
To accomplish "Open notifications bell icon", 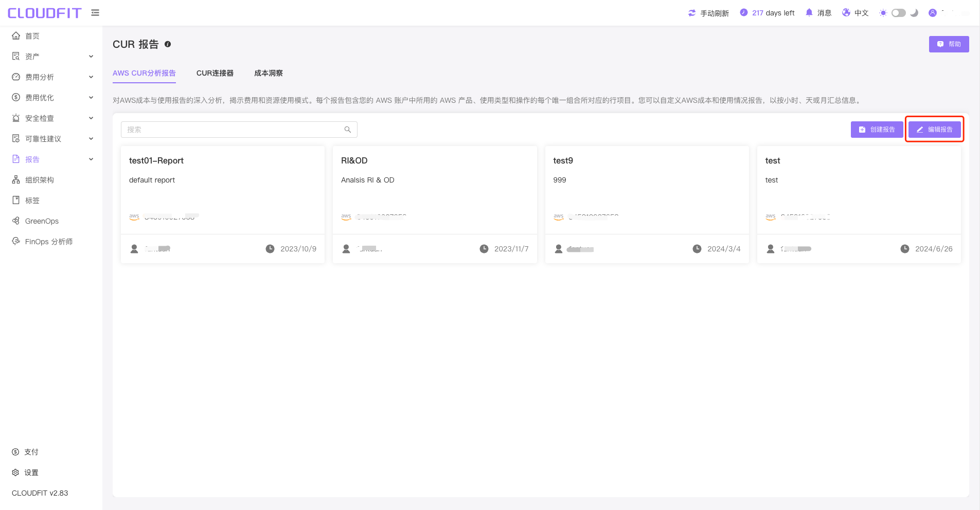I will click(809, 12).
